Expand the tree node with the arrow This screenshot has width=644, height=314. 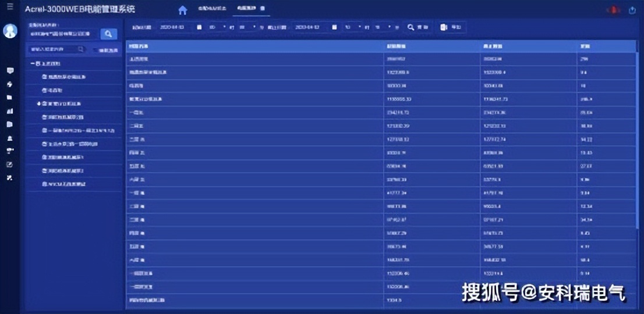click(x=38, y=104)
